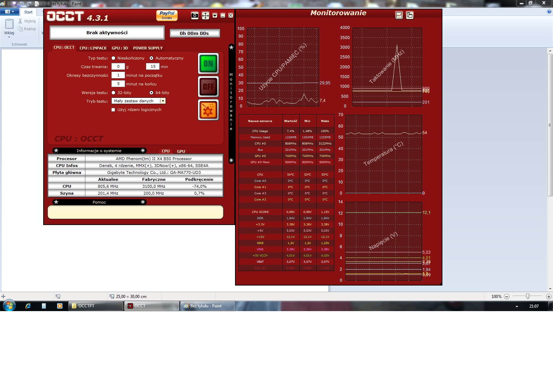Viewport: 553px width, 392px height.
Task: Click the star atop the Monitorowanie strip
Action: pyautogui.click(x=231, y=47)
